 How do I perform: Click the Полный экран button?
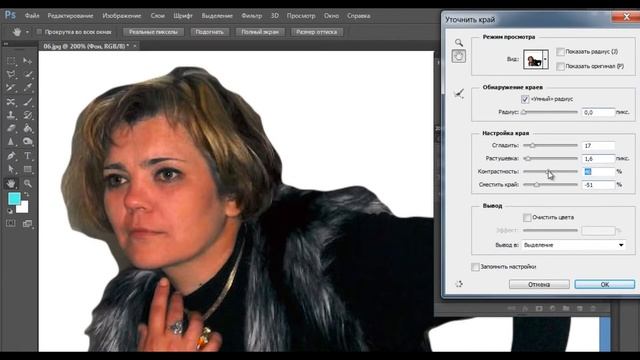(260, 32)
